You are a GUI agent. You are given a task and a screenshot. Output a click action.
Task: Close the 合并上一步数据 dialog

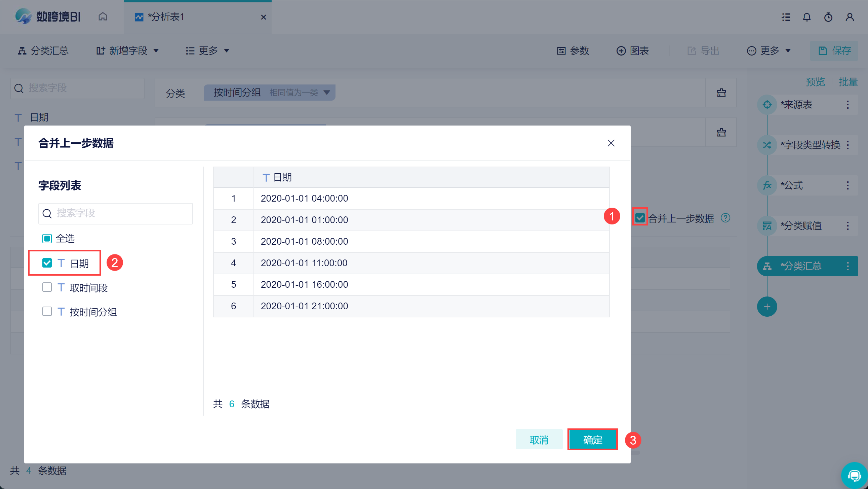(x=611, y=143)
